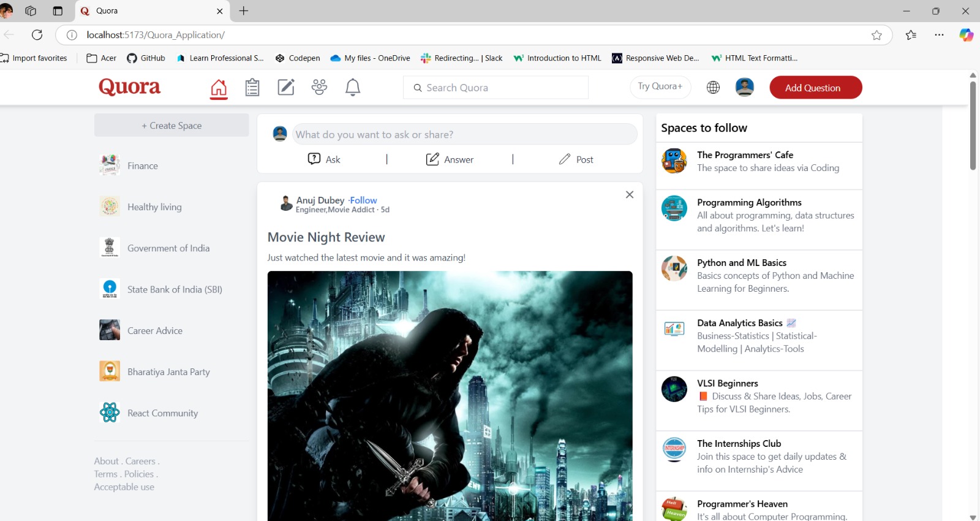
Task: Click the browser address bar URL
Action: tap(156, 35)
